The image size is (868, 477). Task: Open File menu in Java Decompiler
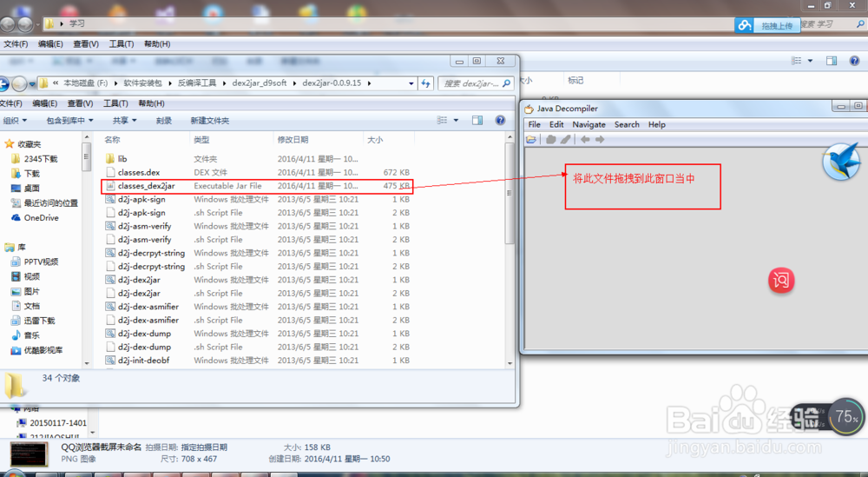(x=534, y=124)
